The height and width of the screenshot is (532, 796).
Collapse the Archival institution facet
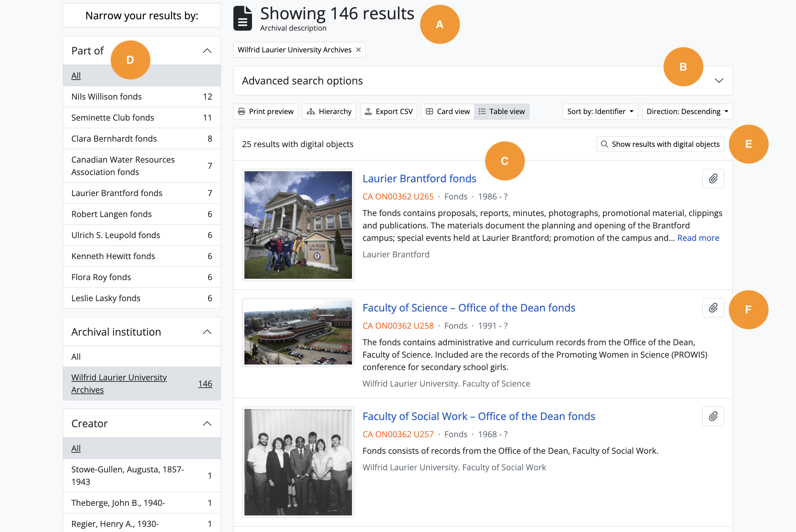pyautogui.click(x=207, y=332)
